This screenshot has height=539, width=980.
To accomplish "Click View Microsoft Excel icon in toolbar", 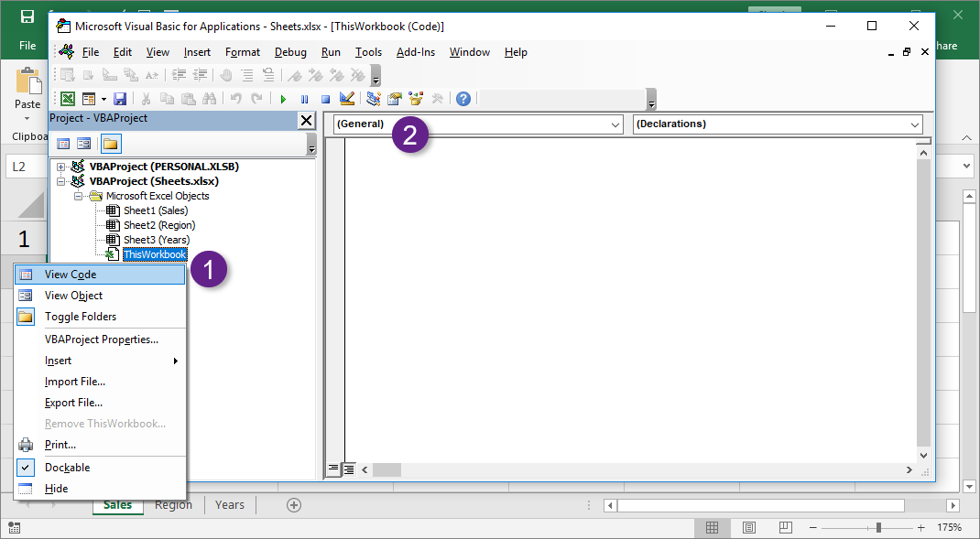I will point(68,99).
